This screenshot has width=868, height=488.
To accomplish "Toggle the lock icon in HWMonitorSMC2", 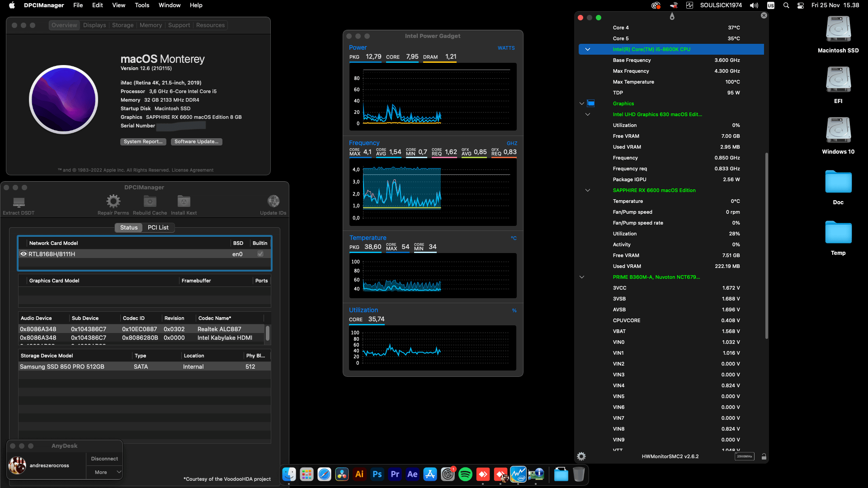I will coord(764,456).
